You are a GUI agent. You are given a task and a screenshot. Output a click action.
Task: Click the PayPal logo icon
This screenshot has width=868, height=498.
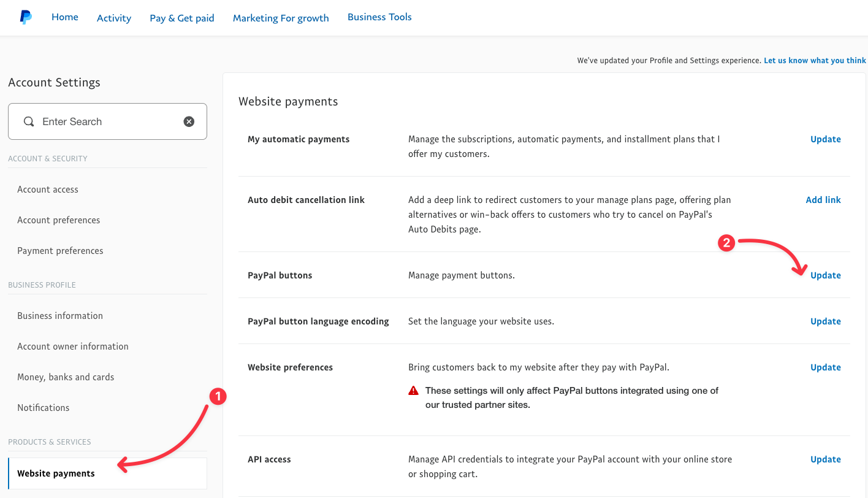pos(26,18)
